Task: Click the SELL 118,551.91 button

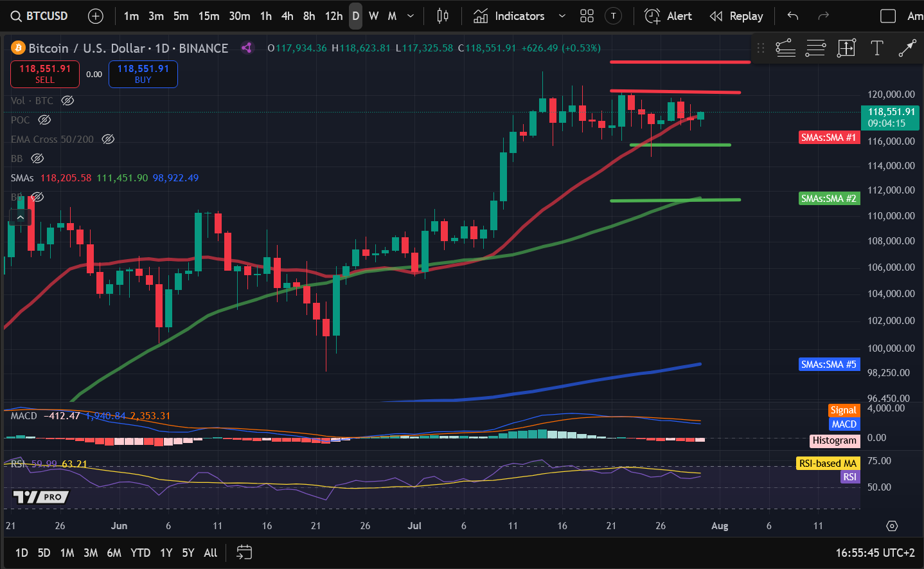Action: [45, 74]
